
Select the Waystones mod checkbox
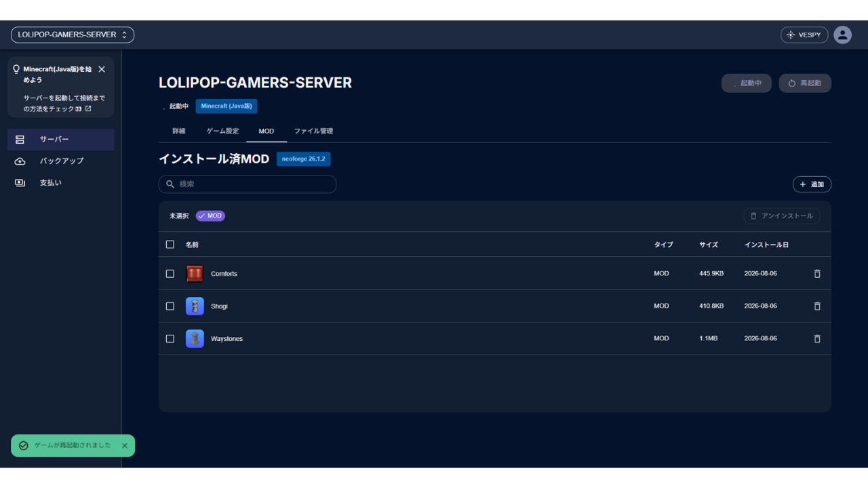pyautogui.click(x=170, y=339)
